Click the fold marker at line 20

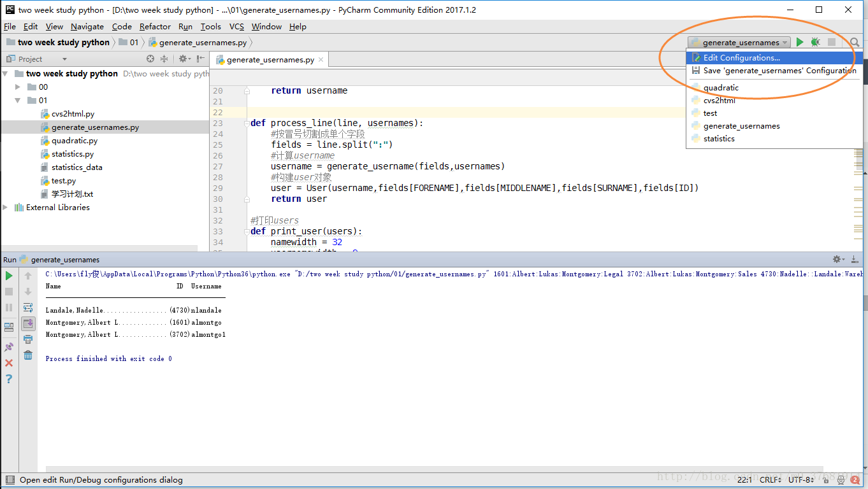click(247, 90)
